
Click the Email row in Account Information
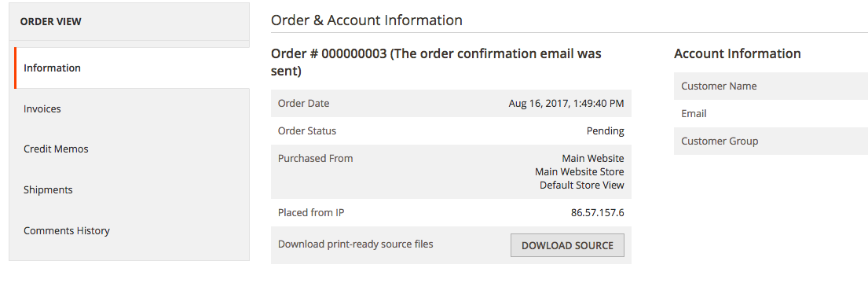coord(771,113)
